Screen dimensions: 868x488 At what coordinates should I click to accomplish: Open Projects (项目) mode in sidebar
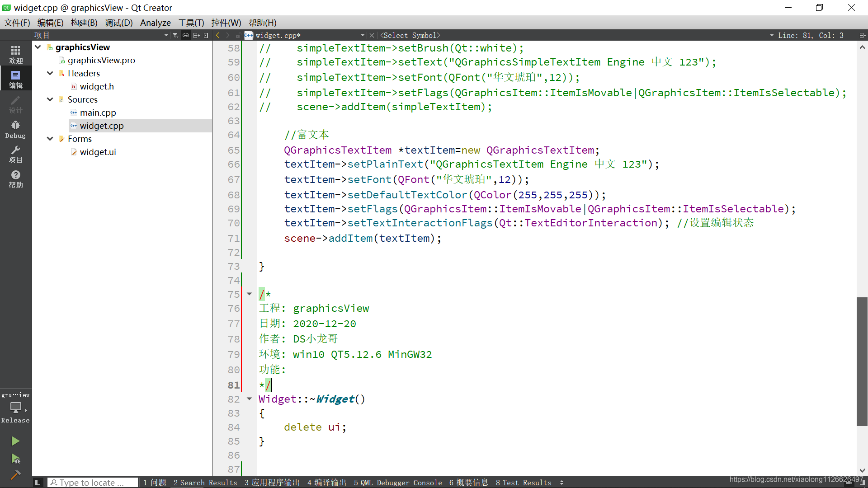(x=15, y=154)
